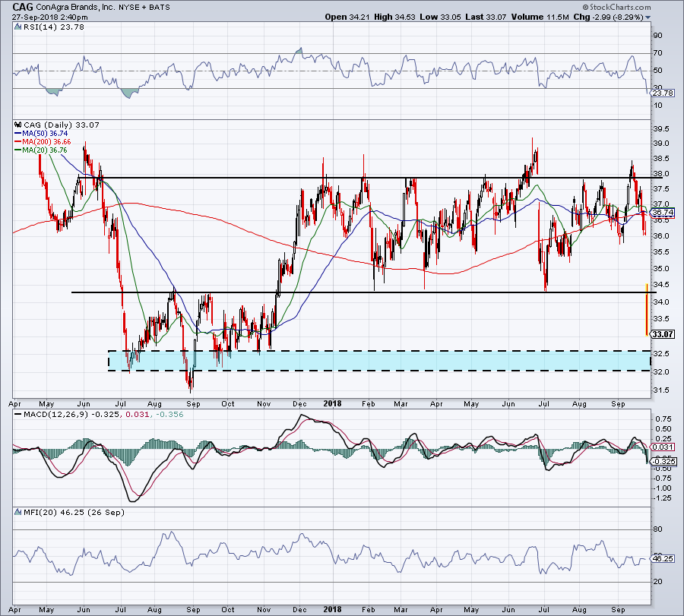Click the MFI(20) 46.25 (26 Sep) label

click(74, 512)
